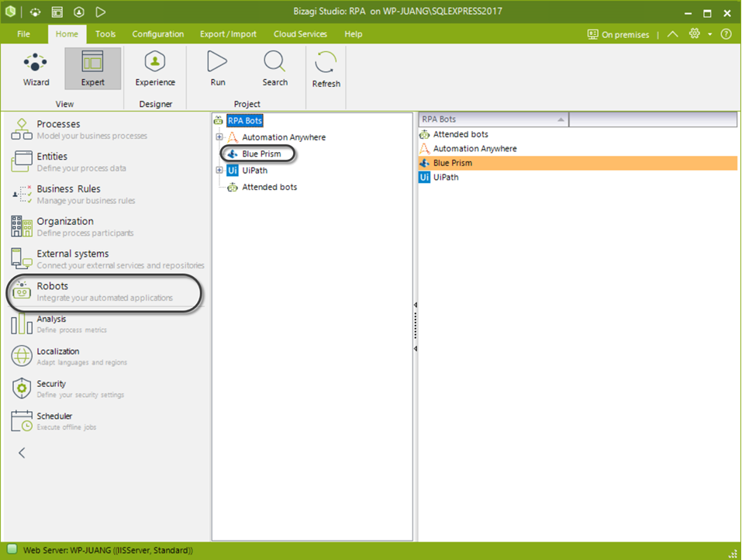Sort the RPA Bots column header
742x560 pixels.
tap(493, 119)
